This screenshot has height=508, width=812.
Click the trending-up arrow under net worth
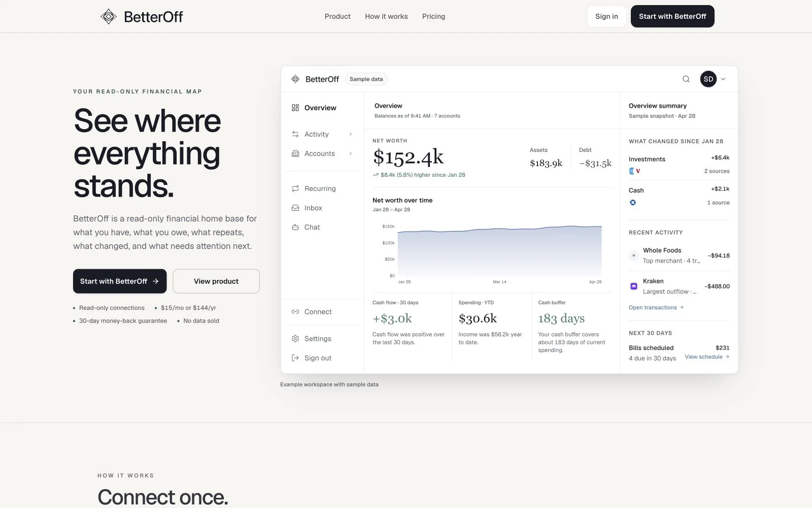click(x=376, y=175)
